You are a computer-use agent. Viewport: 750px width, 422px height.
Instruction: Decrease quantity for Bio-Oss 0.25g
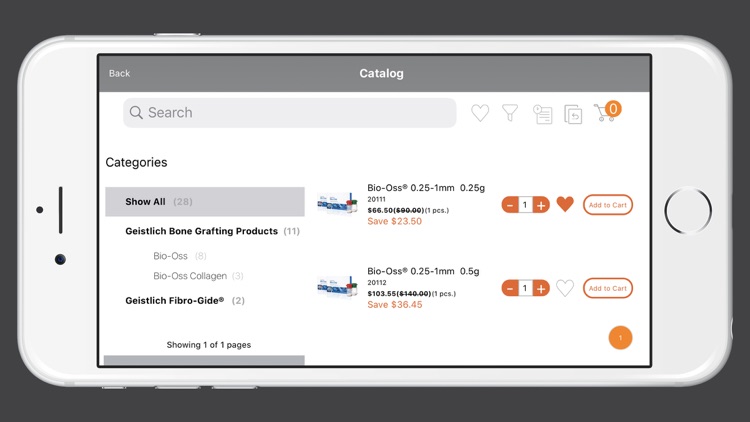pyautogui.click(x=510, y=205)
